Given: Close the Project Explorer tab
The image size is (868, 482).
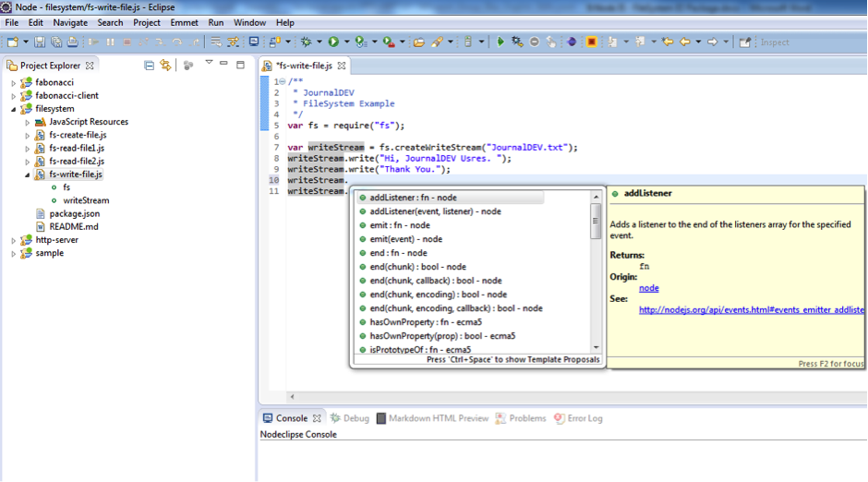Looking at the screenshot, I should pos(90,66).
